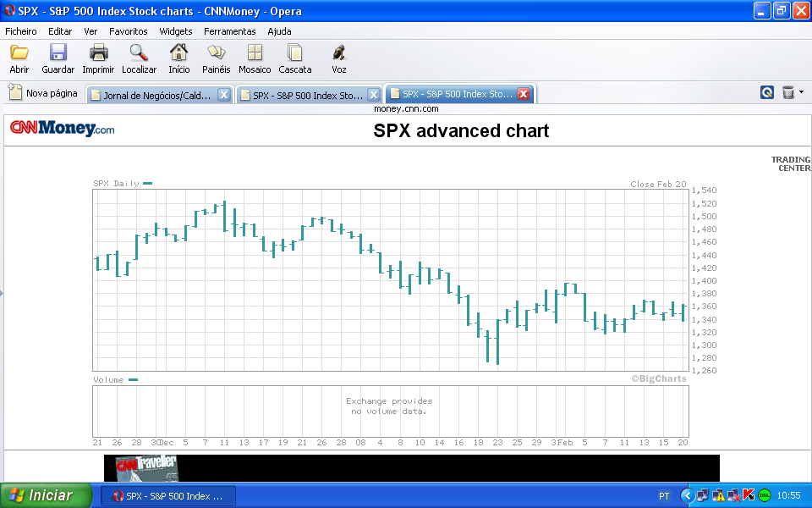Image resolution: width=812 pixels, height=508 pixels.
Task: Open the Ficheiro menu
Action: tap(20, 31)
